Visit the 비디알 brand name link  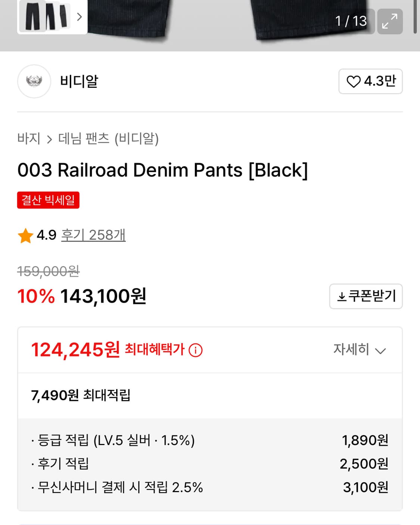coord(79,81)
